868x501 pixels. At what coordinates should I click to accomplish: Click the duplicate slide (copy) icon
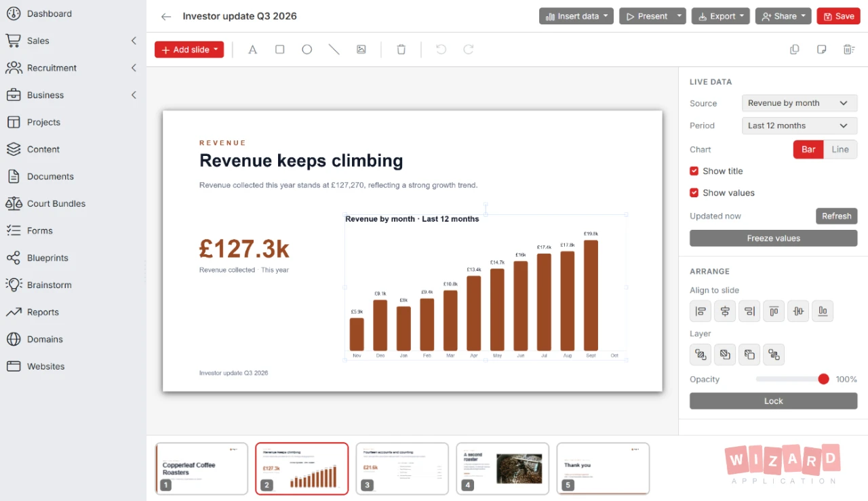click(x=795, y=49)
